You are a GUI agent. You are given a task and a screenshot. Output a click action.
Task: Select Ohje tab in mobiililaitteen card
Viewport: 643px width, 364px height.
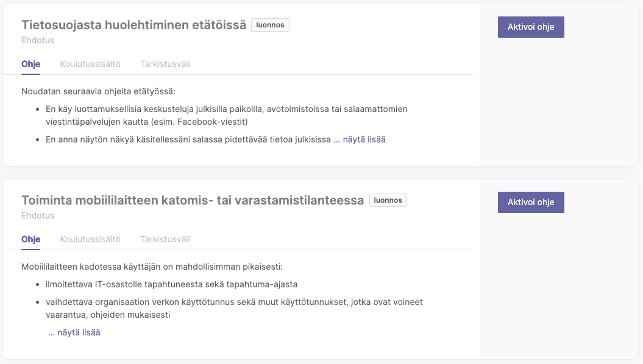(x=30, y=239)
